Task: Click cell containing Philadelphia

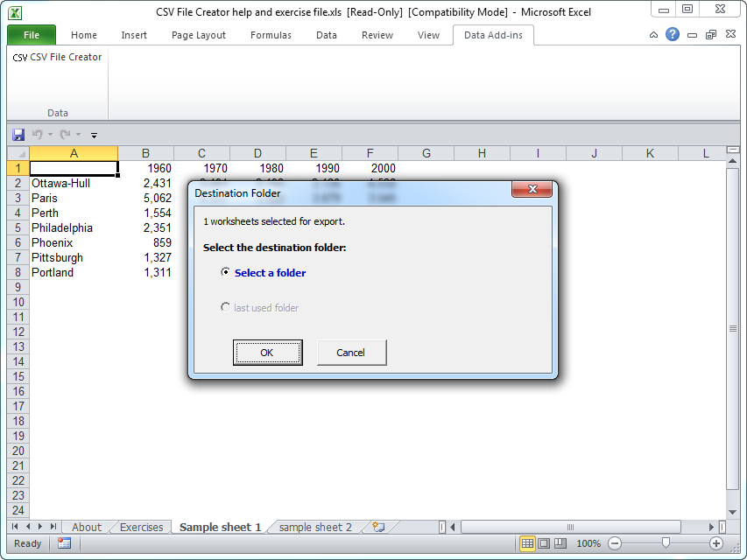Action: point(74,227)
